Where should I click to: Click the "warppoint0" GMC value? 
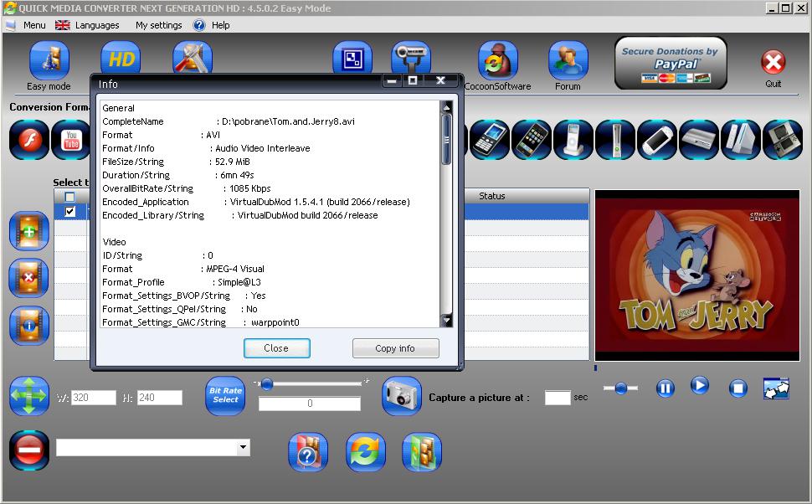(x=275, y=322)
